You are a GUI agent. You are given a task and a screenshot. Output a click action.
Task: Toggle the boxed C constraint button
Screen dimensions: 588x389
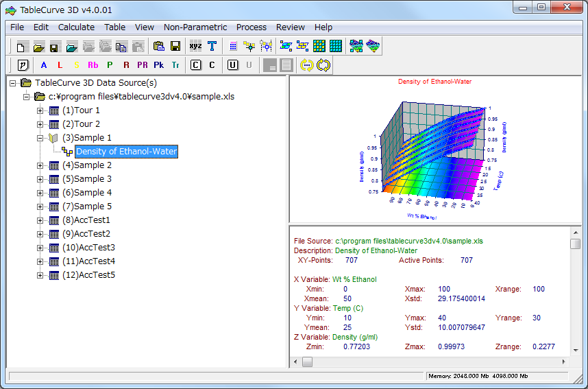click(x=196, y=65)
